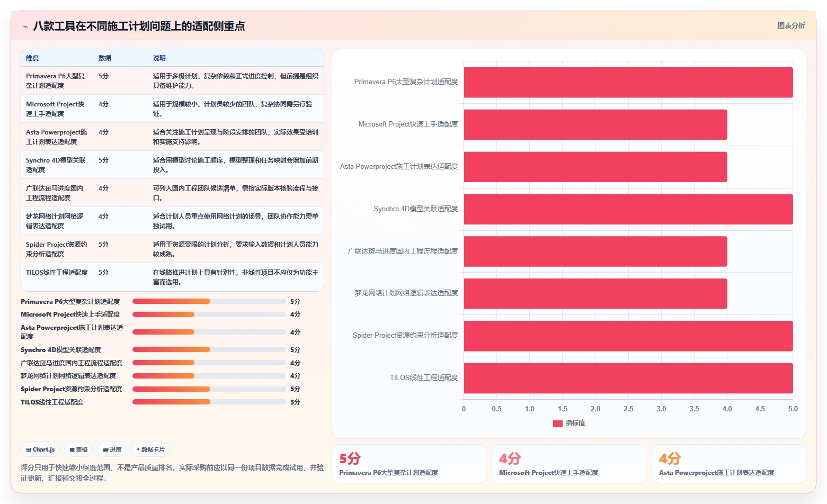Click the Synchro 4D progress bar
Screen dimensions: 827x504
click(x=209, y=349)
